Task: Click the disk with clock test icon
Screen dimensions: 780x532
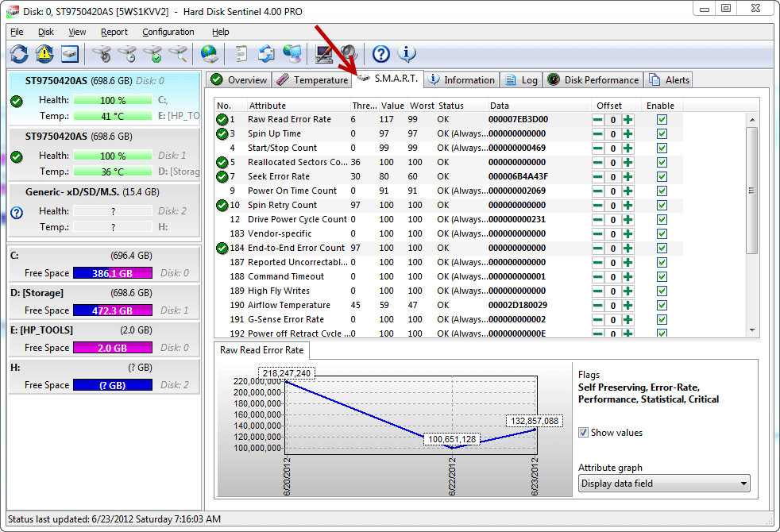Action: click(x=128, y=54)
